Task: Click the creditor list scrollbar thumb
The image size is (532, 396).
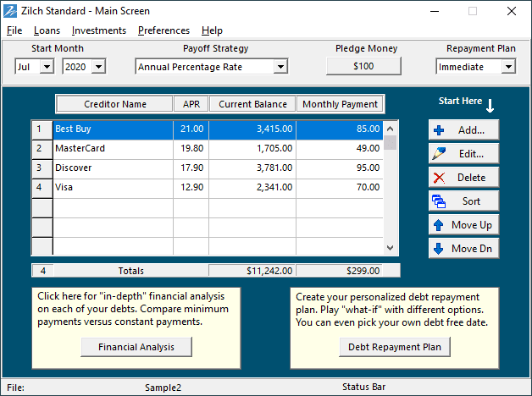Action: coord(390,143)
